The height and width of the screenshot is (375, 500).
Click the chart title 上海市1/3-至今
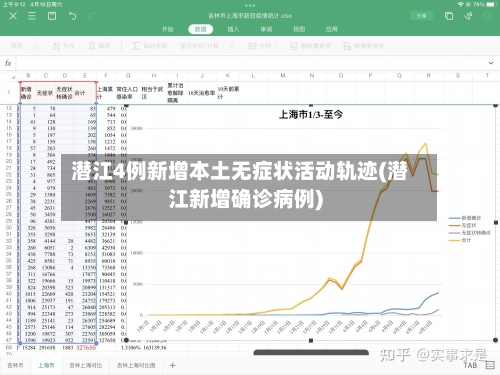pyautogui.click(x=311, y=115)
